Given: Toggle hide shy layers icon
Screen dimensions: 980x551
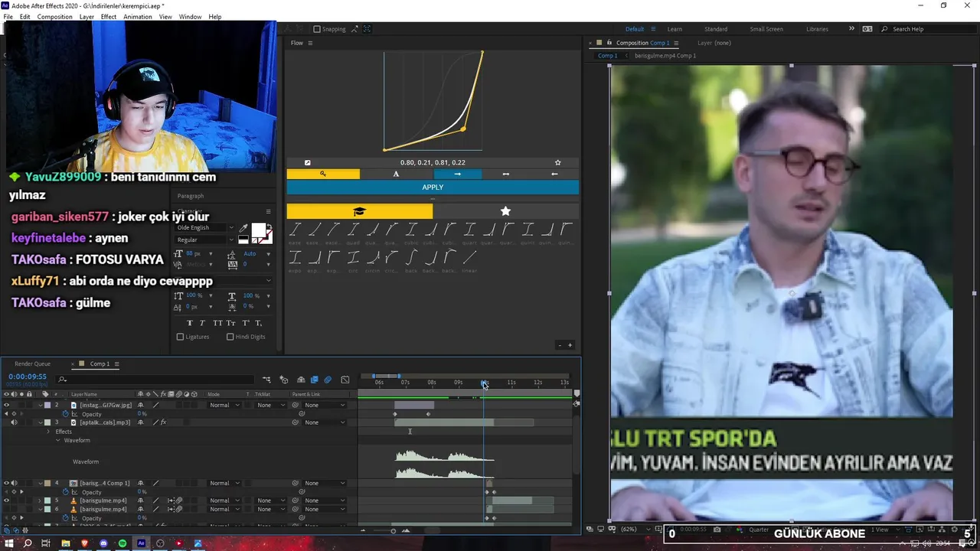Looking at the screenshot, I should pyautogui.click(x=301, y=380).
